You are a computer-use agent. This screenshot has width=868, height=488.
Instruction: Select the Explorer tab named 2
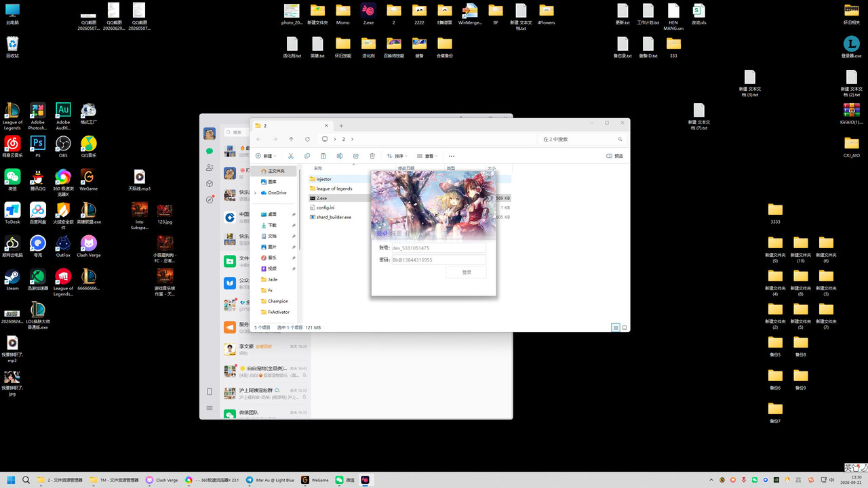click(x=292, y=125)
